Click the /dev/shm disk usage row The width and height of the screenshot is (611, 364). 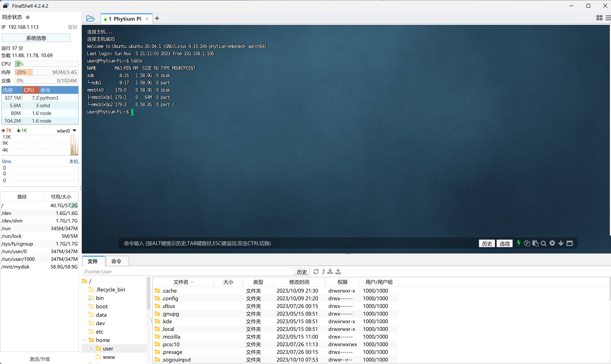point(39,221)
